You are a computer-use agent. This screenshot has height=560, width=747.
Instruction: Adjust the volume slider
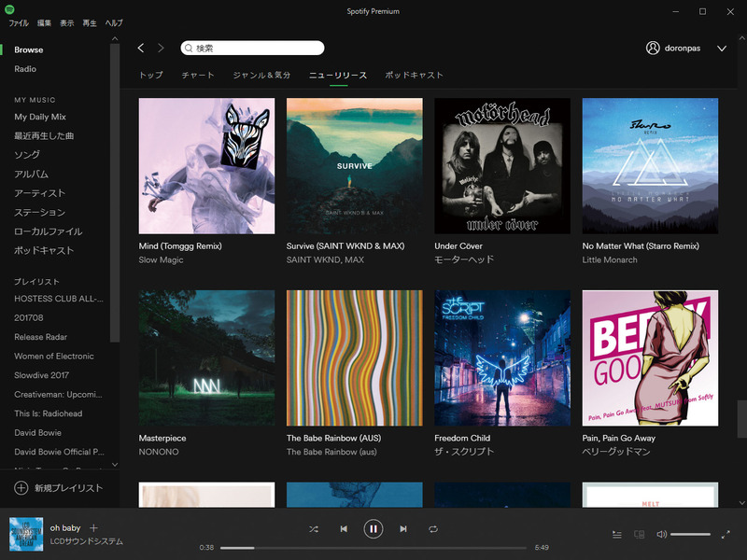click(690, 534)
